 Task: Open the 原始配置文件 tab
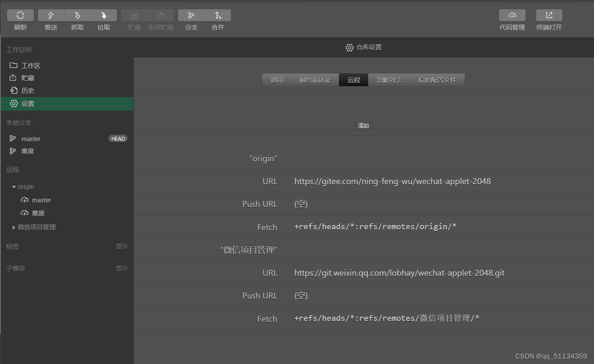(x=437, y=80)
